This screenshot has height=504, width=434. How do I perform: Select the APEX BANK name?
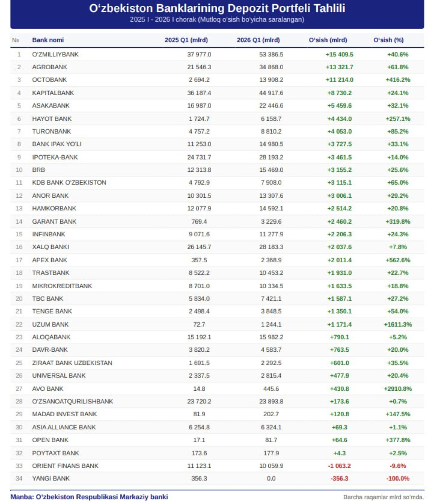point(50,260)
